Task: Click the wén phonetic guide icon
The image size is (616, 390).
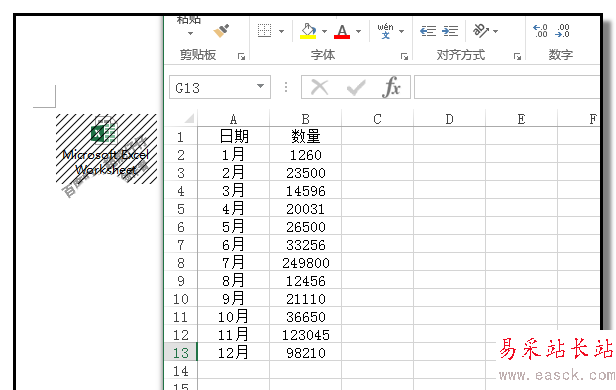Action: (385, 31)
